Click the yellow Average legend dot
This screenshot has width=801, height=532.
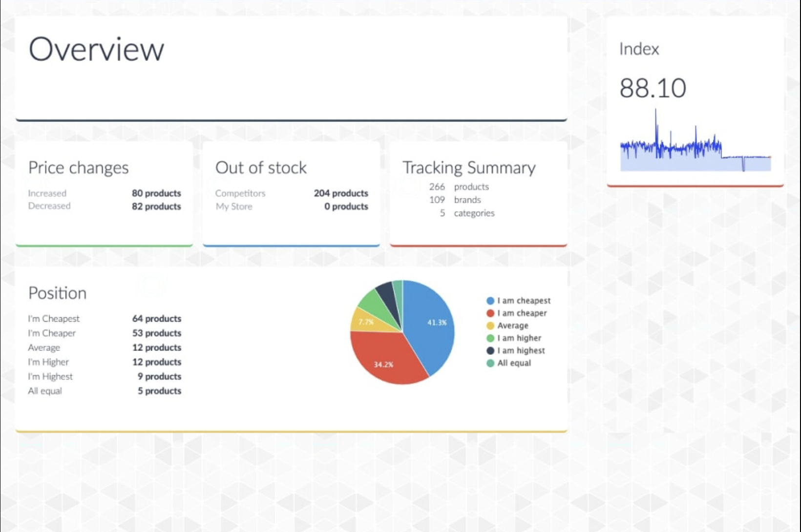(490, 326)
